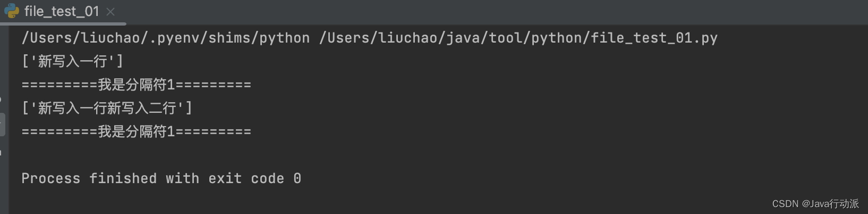Click the ['新写入一行新写入二行'] output line
This screenshot has width=868, height=214.
(x=107, y=109)
